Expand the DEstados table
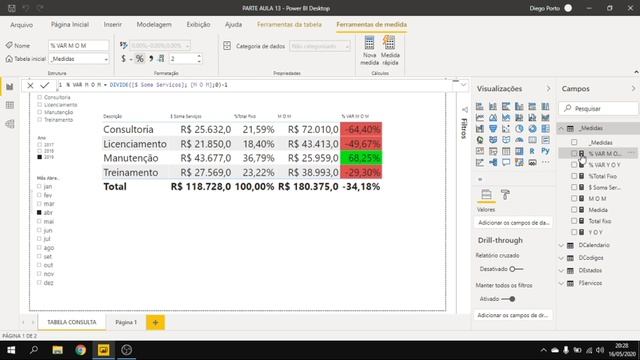The image size is (640, 360). click(561, 271)
